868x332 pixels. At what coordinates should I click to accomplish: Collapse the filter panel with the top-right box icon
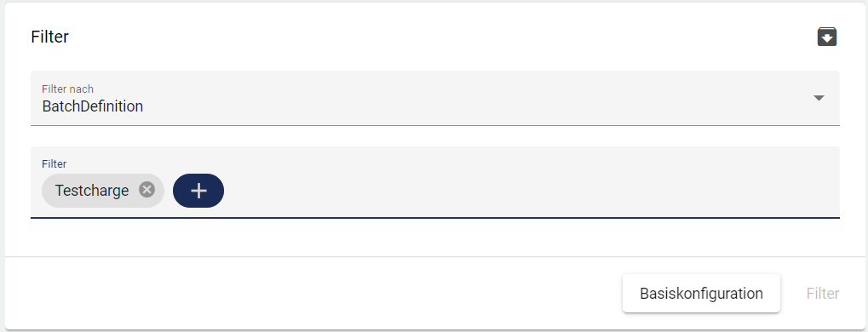827,37
